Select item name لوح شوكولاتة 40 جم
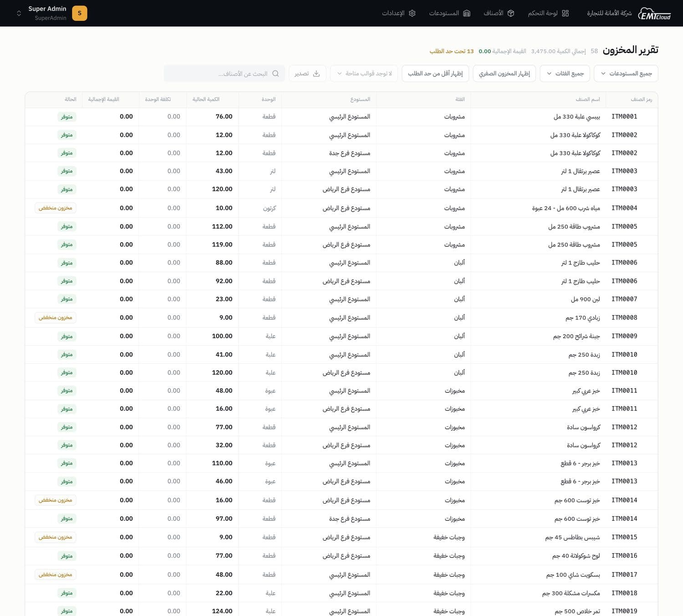Viewport: 683px width, 616px height. tap(576, 556)
